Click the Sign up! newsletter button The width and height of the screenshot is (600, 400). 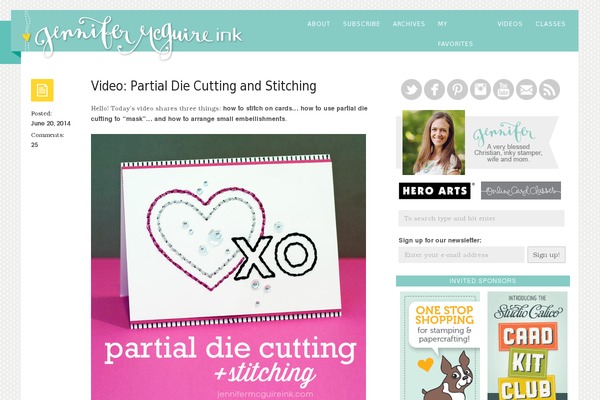(546, 255)
